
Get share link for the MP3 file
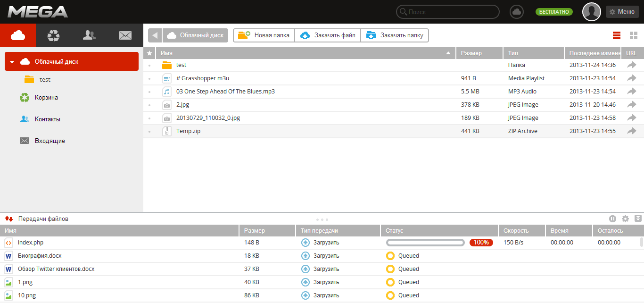632,92
